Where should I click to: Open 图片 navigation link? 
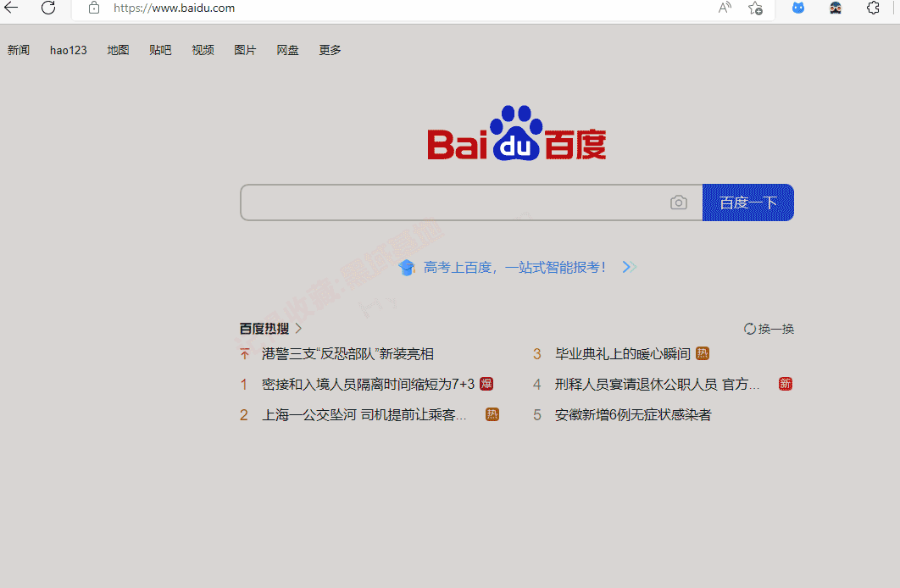click(x=245, y=50)
